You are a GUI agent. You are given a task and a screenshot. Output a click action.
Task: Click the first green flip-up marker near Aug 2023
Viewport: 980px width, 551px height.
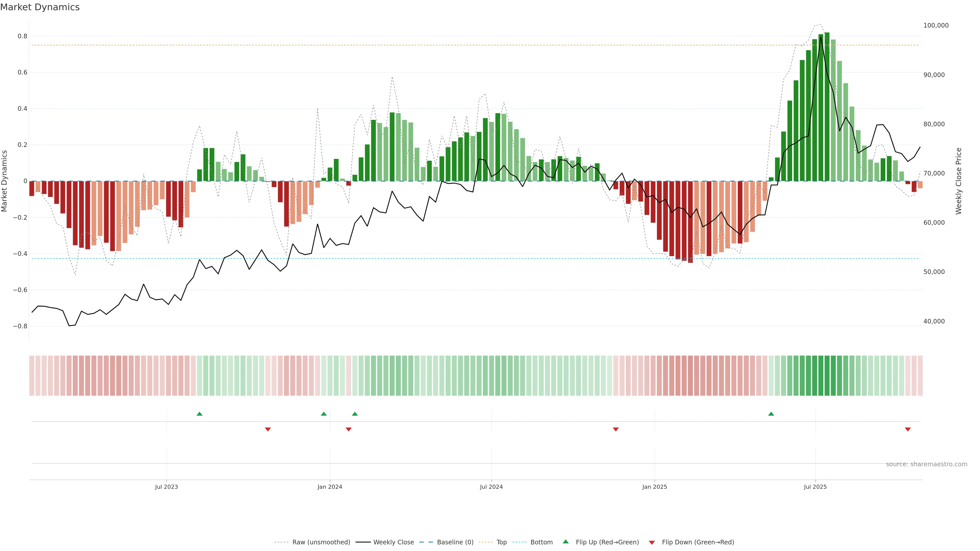point(199,414)
